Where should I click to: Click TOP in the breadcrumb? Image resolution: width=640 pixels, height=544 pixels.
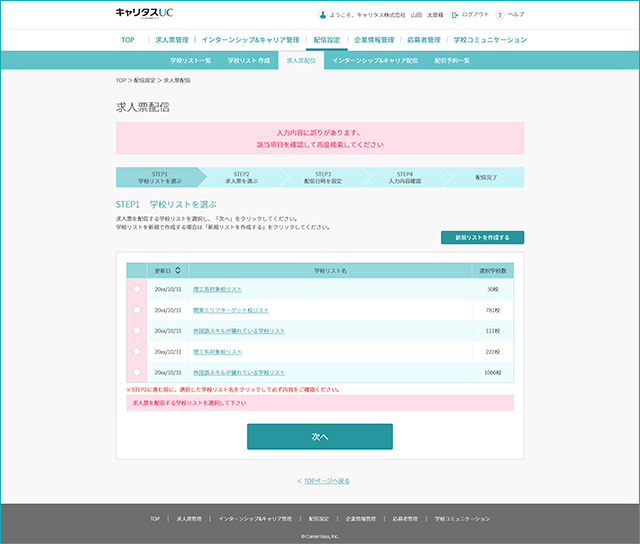(x=121, y=80)
